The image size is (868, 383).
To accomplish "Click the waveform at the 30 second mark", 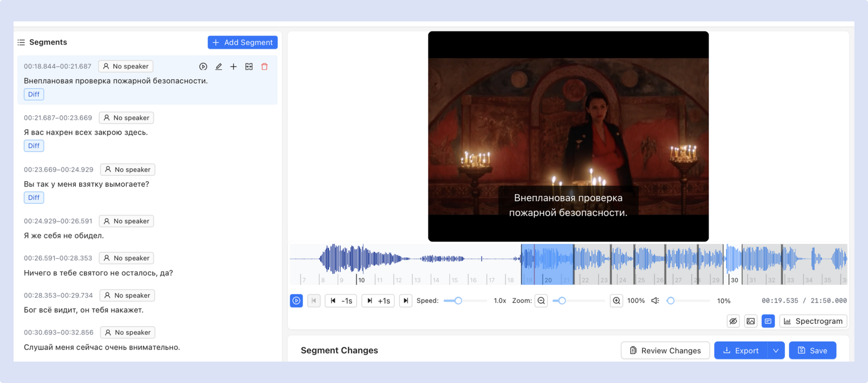I will (734, 280).
